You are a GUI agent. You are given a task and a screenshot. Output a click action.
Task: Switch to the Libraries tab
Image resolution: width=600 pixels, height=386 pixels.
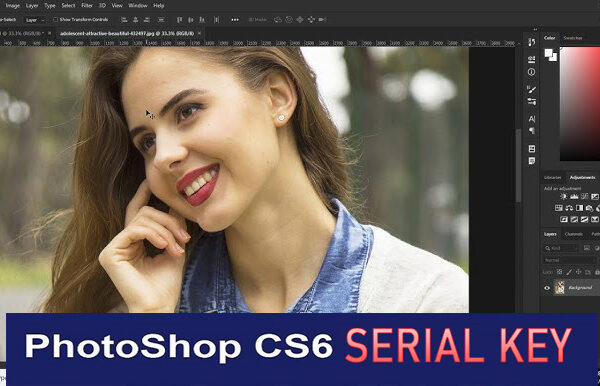point(553,178)
